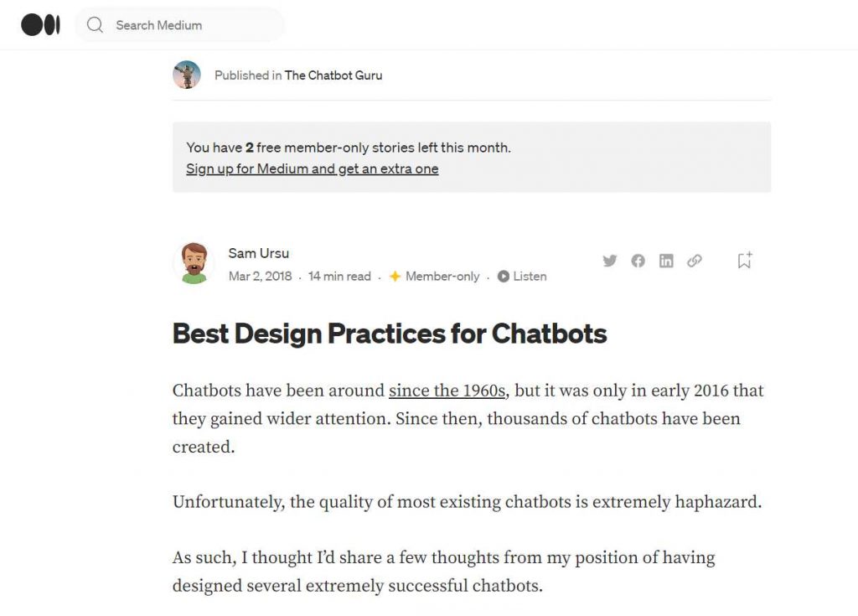Follow the 'since the 1960s' hyperlink
Viewport: 858px width, 616px height.
[x=447, y=391]
